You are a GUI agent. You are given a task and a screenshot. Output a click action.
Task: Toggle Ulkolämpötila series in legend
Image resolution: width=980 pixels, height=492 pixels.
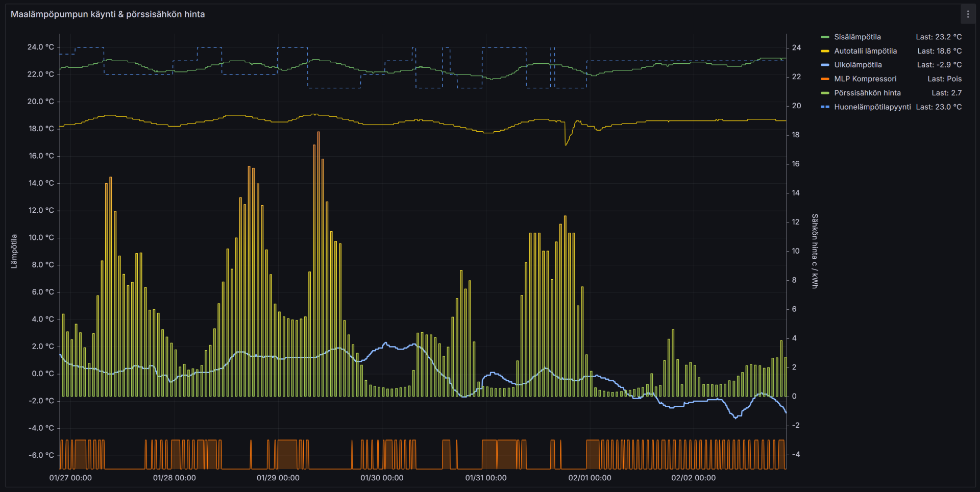(858, 65)
